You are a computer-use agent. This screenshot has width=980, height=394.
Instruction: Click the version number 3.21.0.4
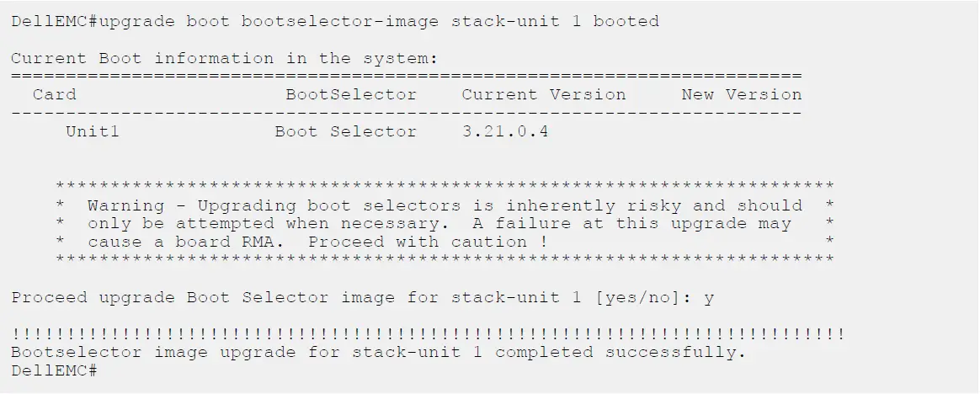(x=505, y=131)
